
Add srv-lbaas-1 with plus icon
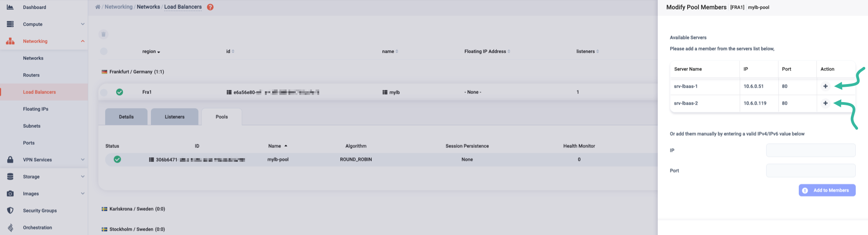coord(825,86)
